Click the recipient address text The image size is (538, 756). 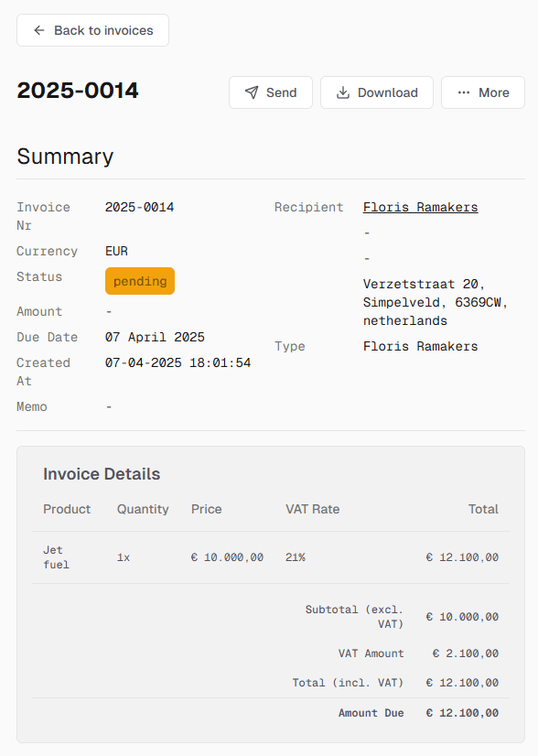click(436, 302)
